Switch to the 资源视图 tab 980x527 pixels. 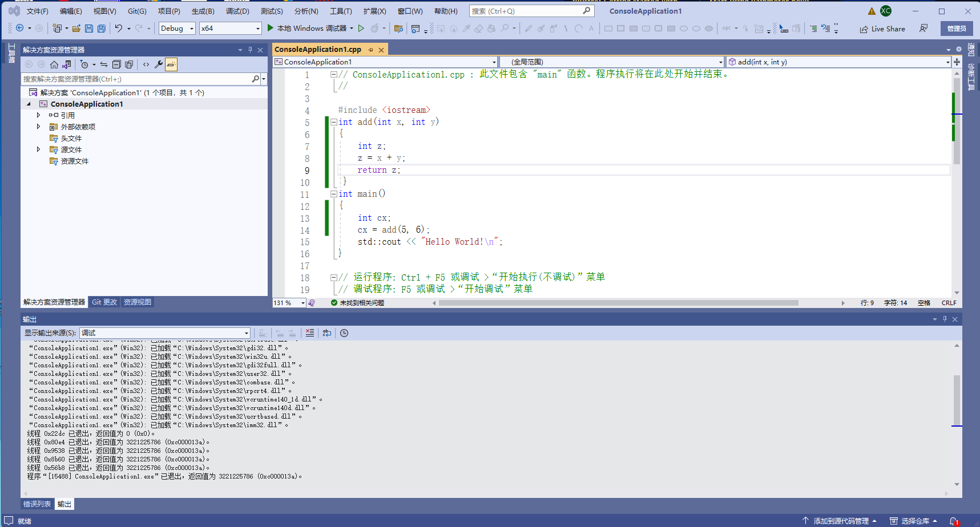[x=138, y=302]
